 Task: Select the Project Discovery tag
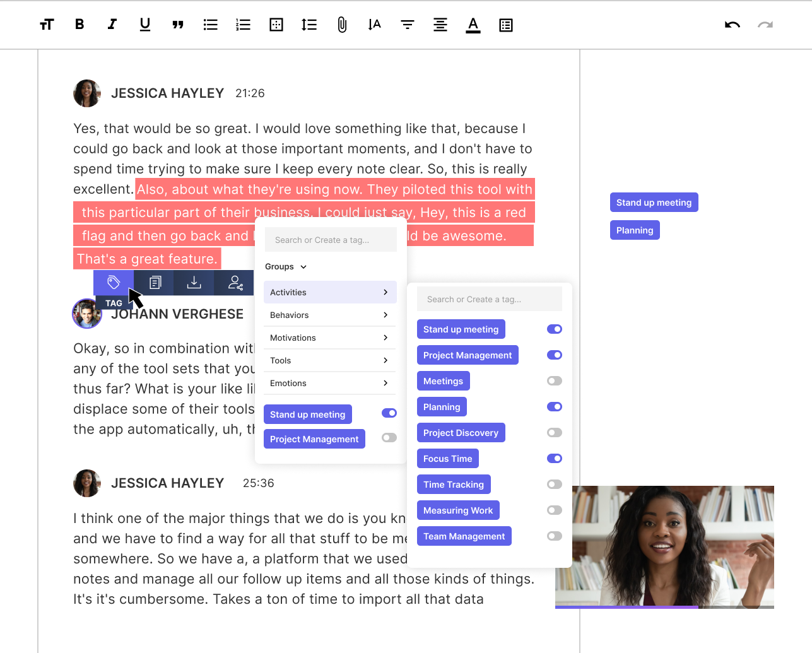click(x=461, y=432)
